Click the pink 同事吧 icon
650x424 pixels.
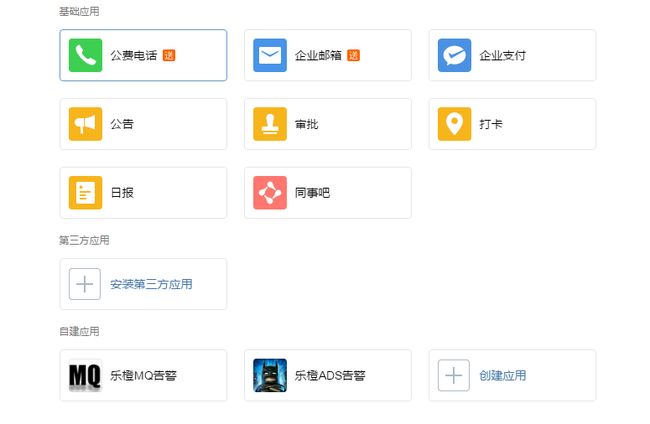tap(270, 192)
